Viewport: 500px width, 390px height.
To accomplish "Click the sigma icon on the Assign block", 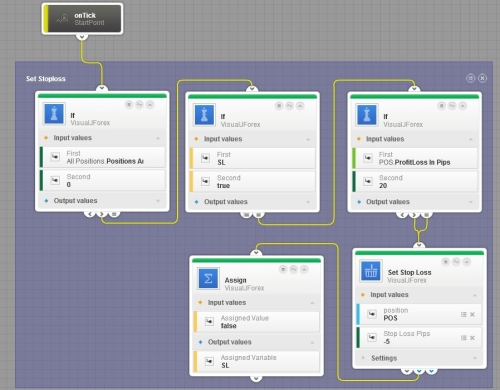I will 208,278.
